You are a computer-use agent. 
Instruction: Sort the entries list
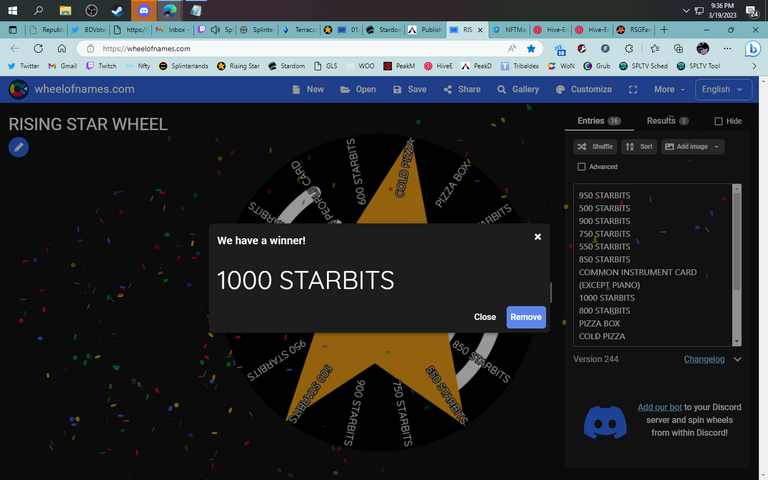tap(639, 146)
